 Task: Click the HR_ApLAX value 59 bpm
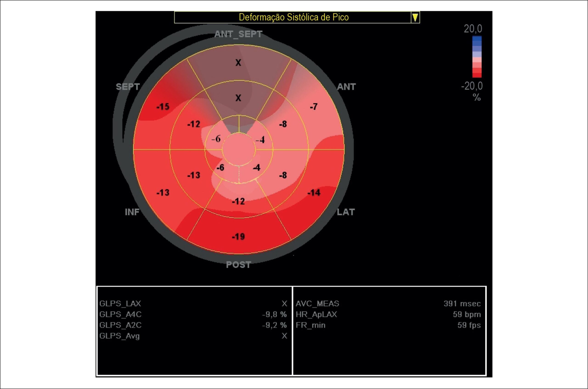[x=467, y=314]
